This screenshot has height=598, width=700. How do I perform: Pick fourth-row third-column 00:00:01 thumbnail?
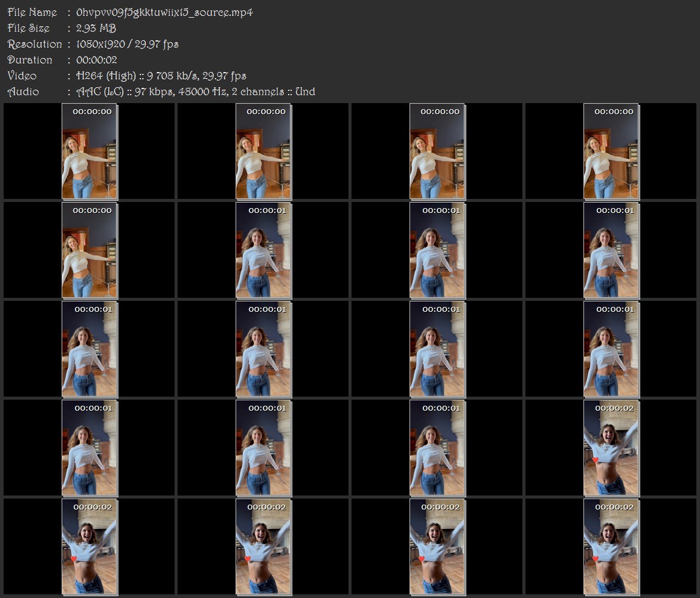click(438, 448)
